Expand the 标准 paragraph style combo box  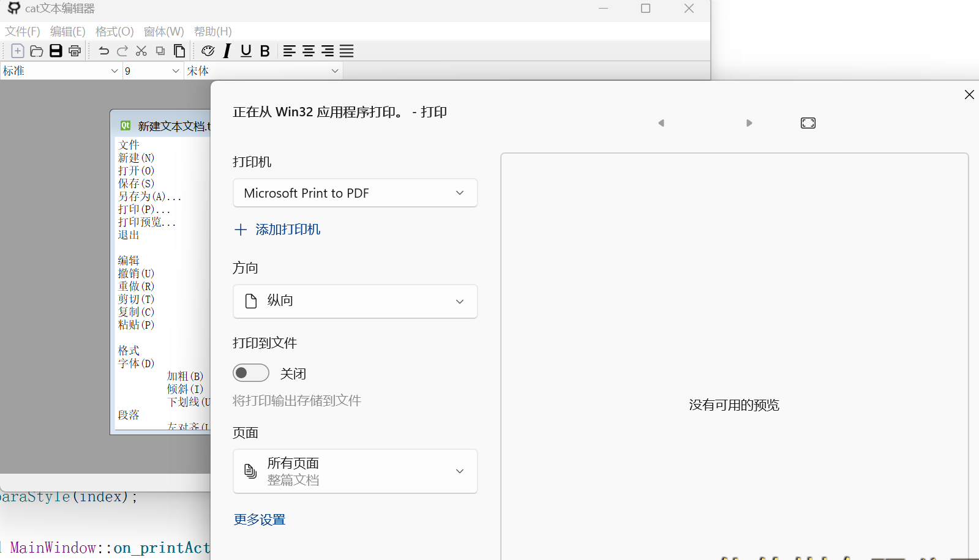(61, 71)
